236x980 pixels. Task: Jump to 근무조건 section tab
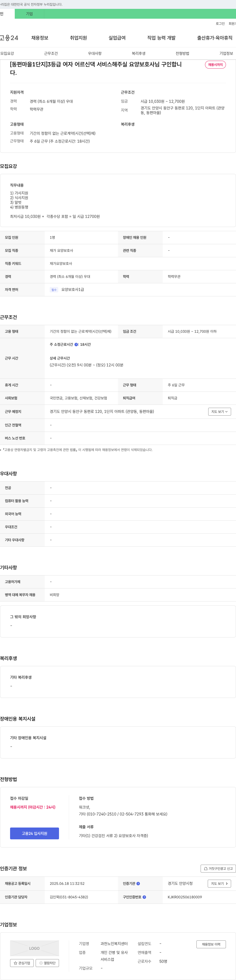pyautogui.click(x=51, y=54)
